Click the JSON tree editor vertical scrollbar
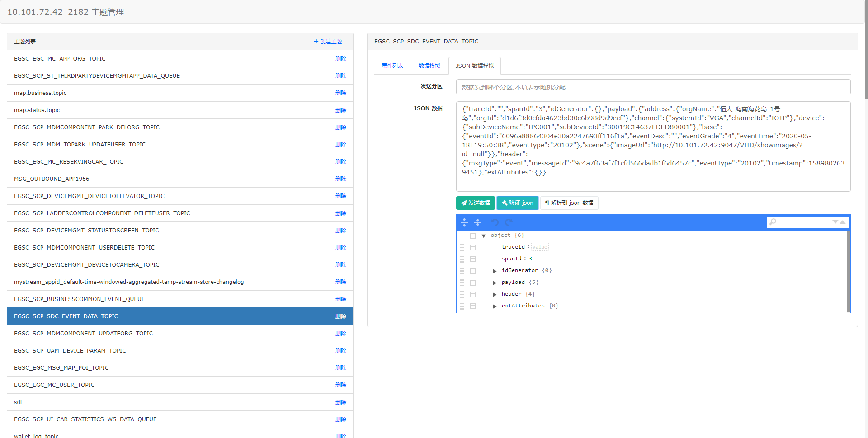The height and width of the screenshot is (438, 868). [x=849, y=271]
